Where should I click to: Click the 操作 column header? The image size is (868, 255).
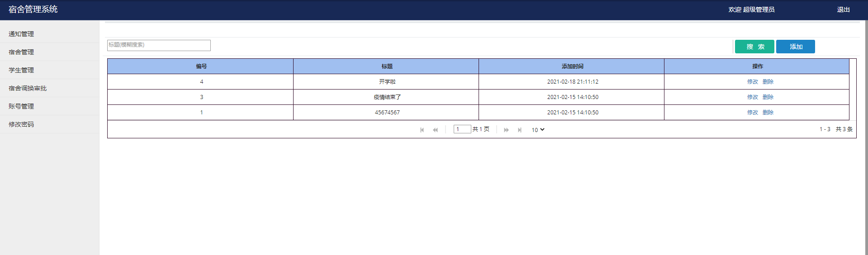(x=757, y=66)
